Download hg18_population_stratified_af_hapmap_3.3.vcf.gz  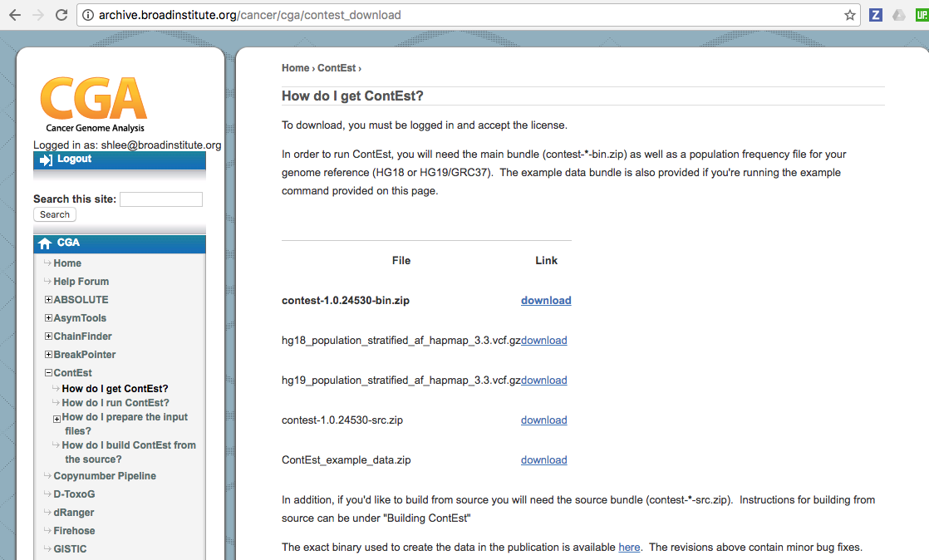544,340
